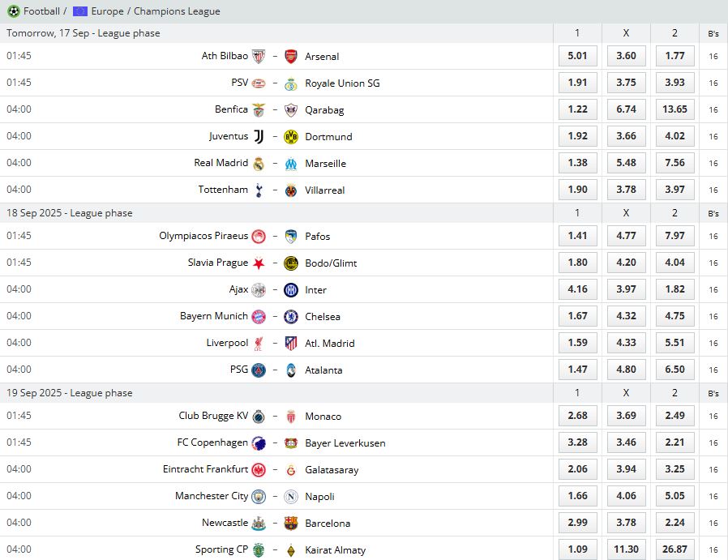The image size is (728, 560).
Task: Click the Liverpool crest icon
Action: tap(259, 344)
